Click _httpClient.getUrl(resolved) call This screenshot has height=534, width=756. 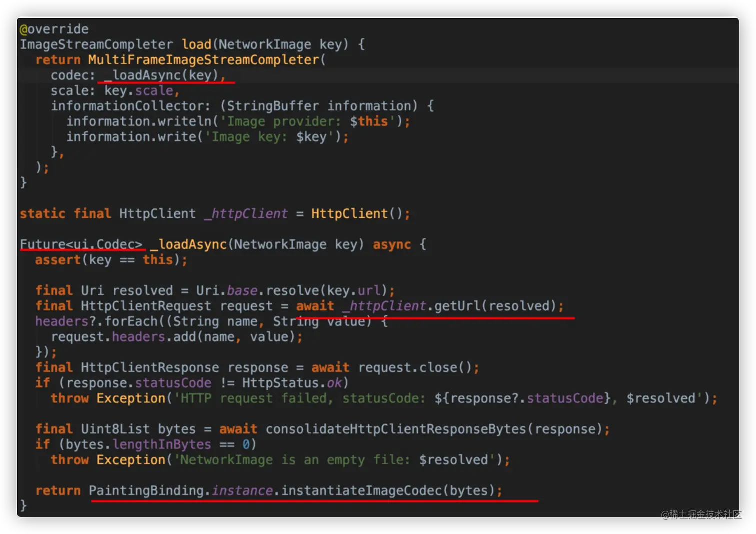(x=449, y=306)
